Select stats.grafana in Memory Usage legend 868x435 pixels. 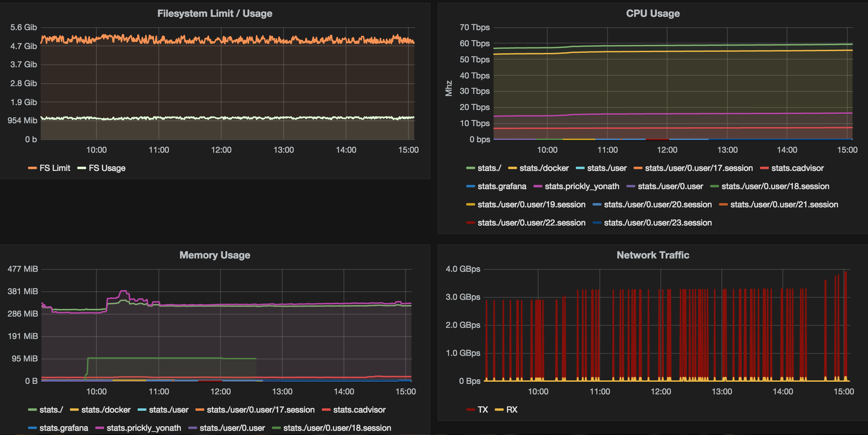coord(63,428)
